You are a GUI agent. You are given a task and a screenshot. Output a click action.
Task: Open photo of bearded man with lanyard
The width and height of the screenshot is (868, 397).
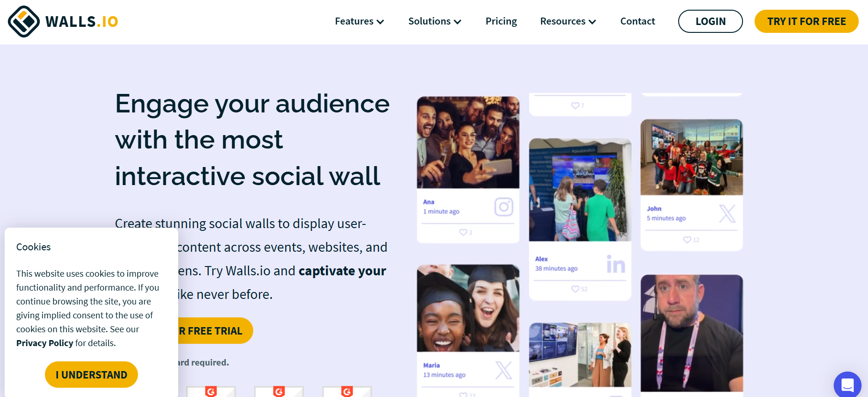[x=692, y=333]
